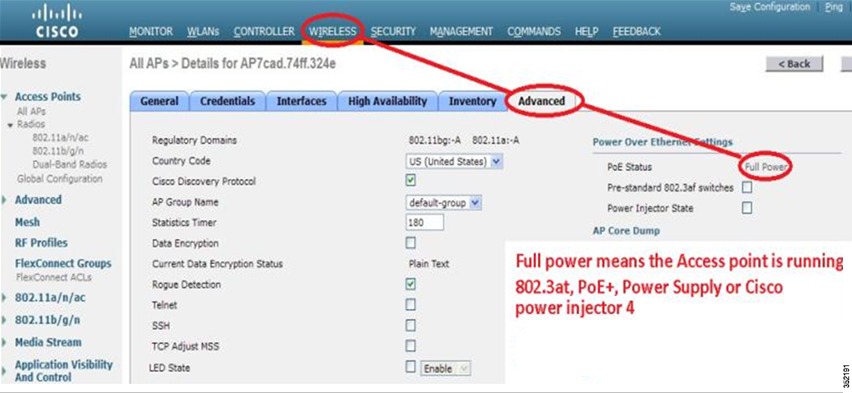Click the Full Power PoE status text
Screen dimensions: 852x393
point(766,167)
